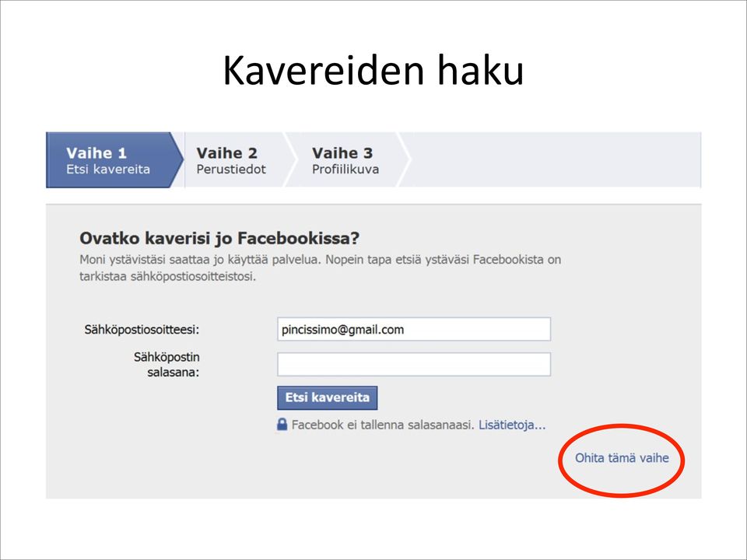Click the Ohita tämä vaihe link
Viewport: 747px width, 560px height.
pyautogui.click(x=622, y=458)
